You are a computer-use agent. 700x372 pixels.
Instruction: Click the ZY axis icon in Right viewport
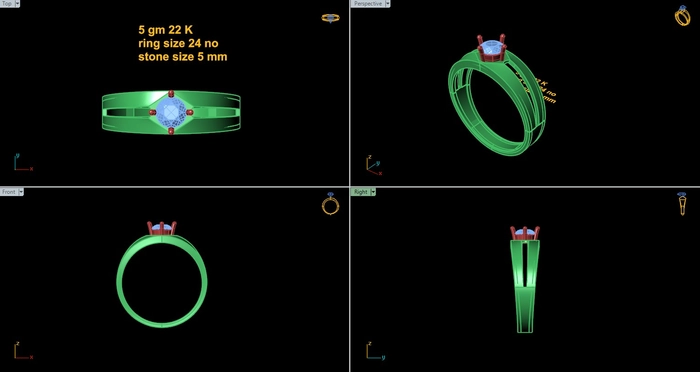[375, 351]
